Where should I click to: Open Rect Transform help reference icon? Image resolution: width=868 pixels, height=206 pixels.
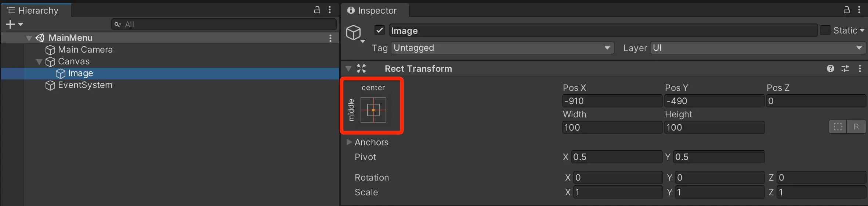[x=830, y=68]
